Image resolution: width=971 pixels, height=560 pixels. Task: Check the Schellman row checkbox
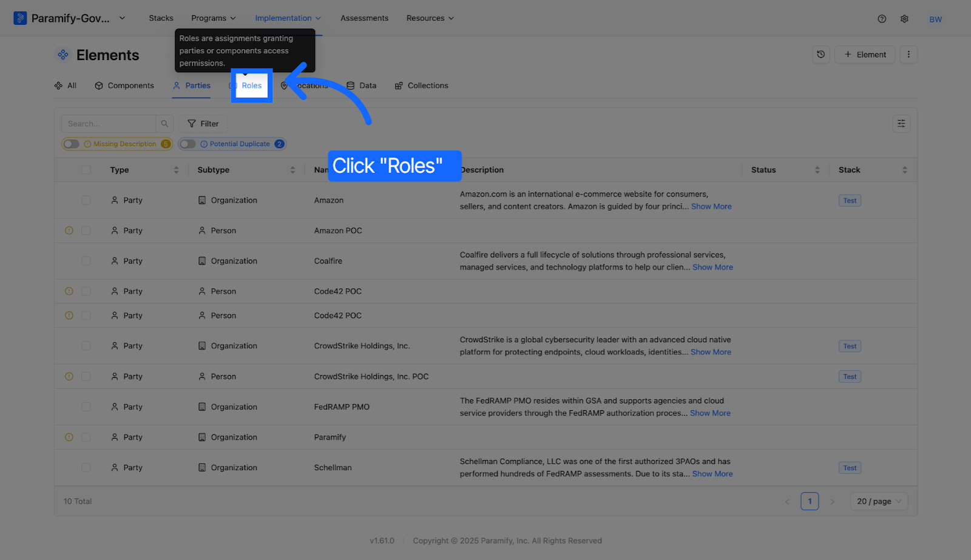coord(86,468)
